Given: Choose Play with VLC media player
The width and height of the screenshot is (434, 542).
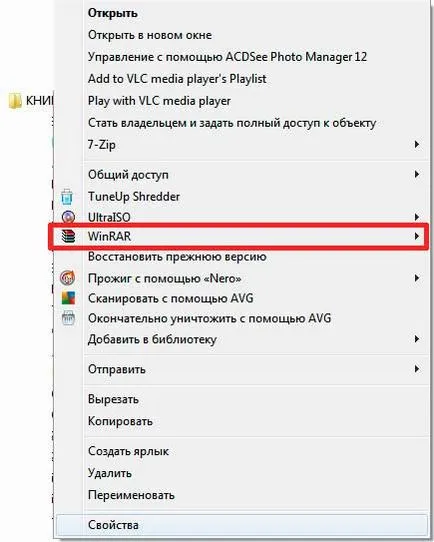Looking at the screenshot, I should [x=159, y=101].
